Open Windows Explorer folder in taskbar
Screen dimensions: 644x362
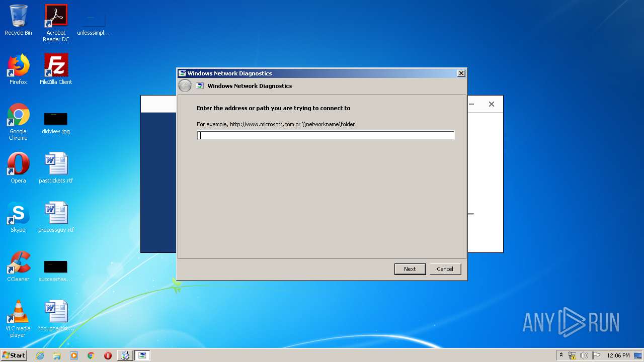click(x=57, y=355)
